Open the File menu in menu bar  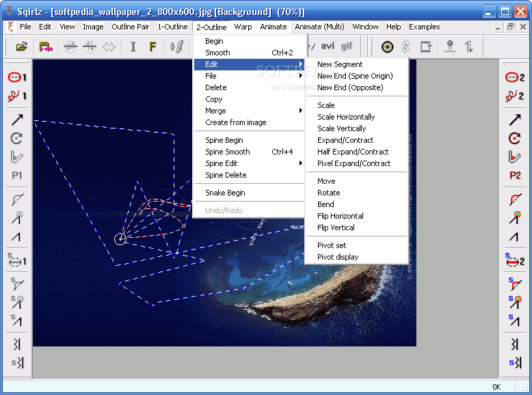(x=25, y=27)
